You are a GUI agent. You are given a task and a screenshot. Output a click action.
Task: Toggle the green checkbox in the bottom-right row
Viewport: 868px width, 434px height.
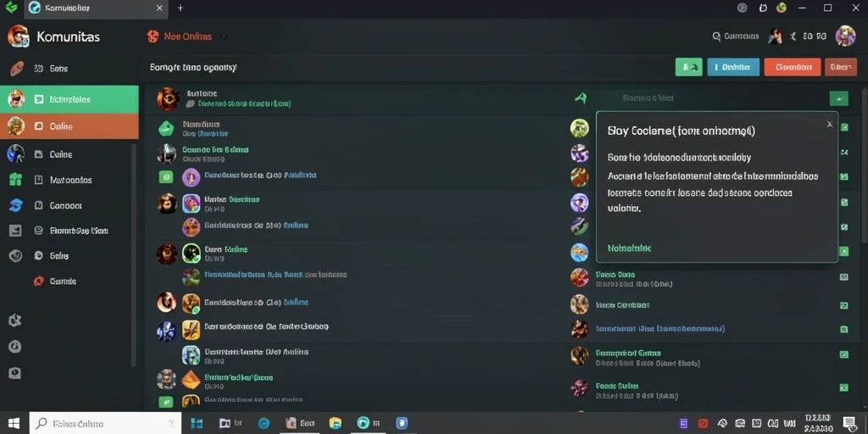[843, 388]
